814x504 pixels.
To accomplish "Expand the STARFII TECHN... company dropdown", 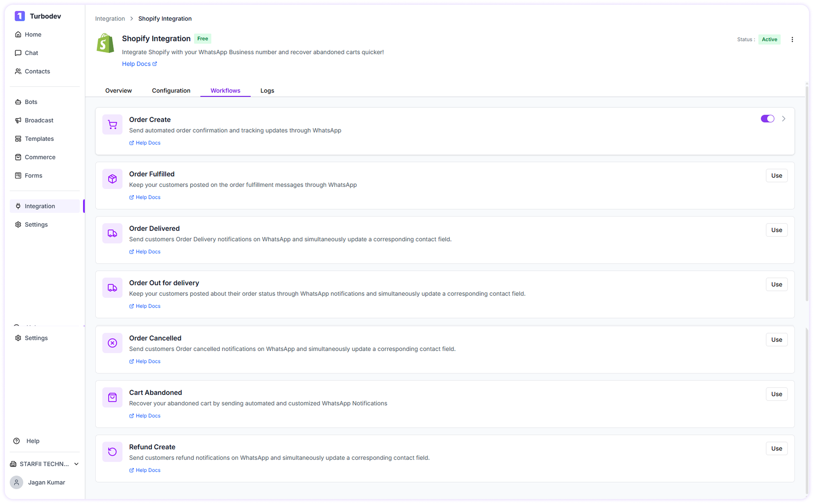I will [77, 464].
